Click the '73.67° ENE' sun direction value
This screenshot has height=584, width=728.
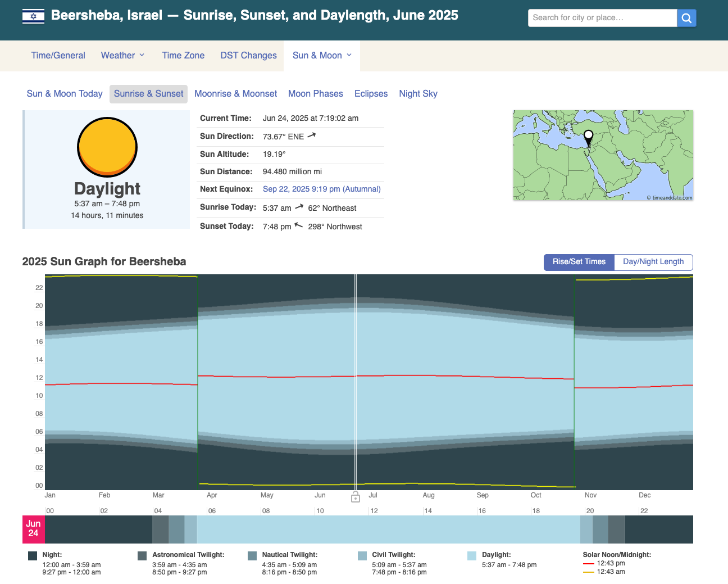(283, 137)
